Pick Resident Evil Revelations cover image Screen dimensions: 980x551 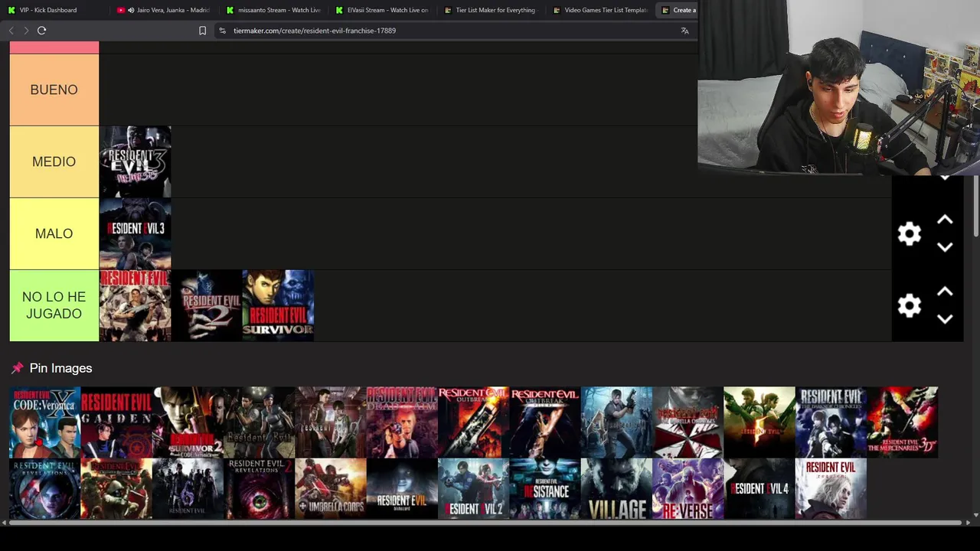pyautogui.click(x=44, y=489)
